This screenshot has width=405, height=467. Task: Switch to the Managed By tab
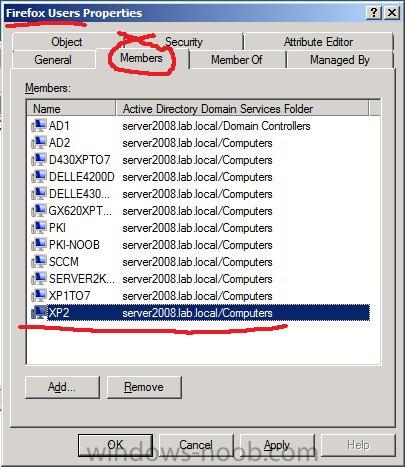tap(340, 60)
